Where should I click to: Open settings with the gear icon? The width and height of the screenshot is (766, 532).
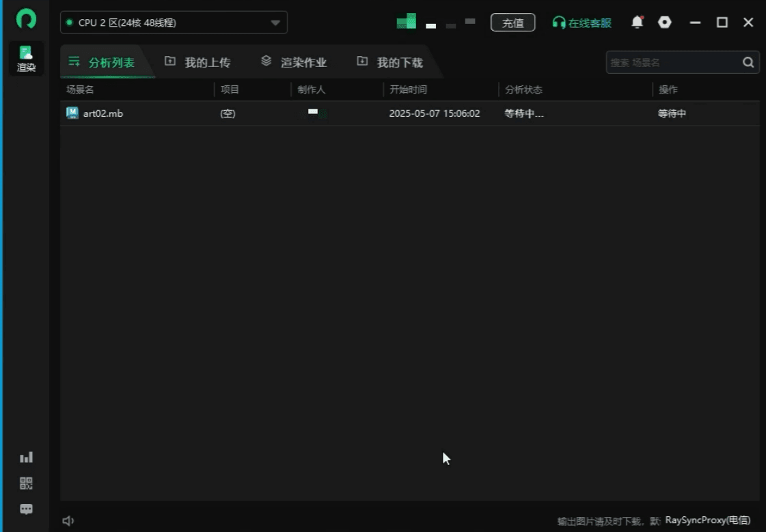(665, 23)
